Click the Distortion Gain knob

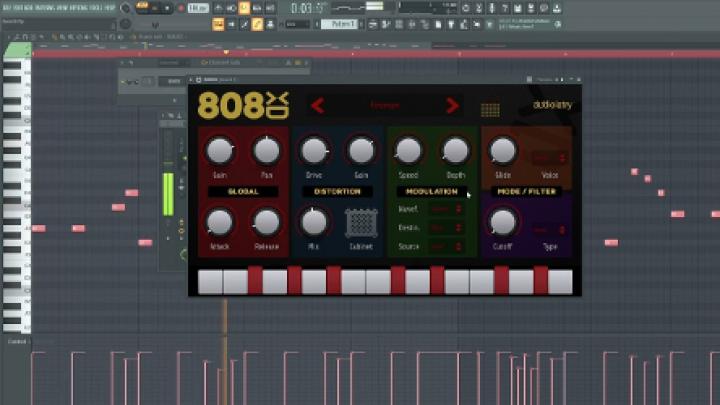tap(361, 151)
